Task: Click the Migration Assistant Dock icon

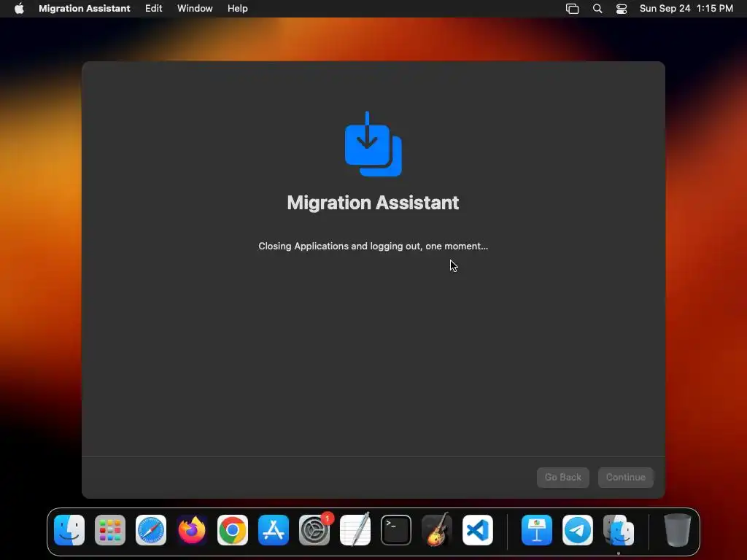Action: [619, 530]
